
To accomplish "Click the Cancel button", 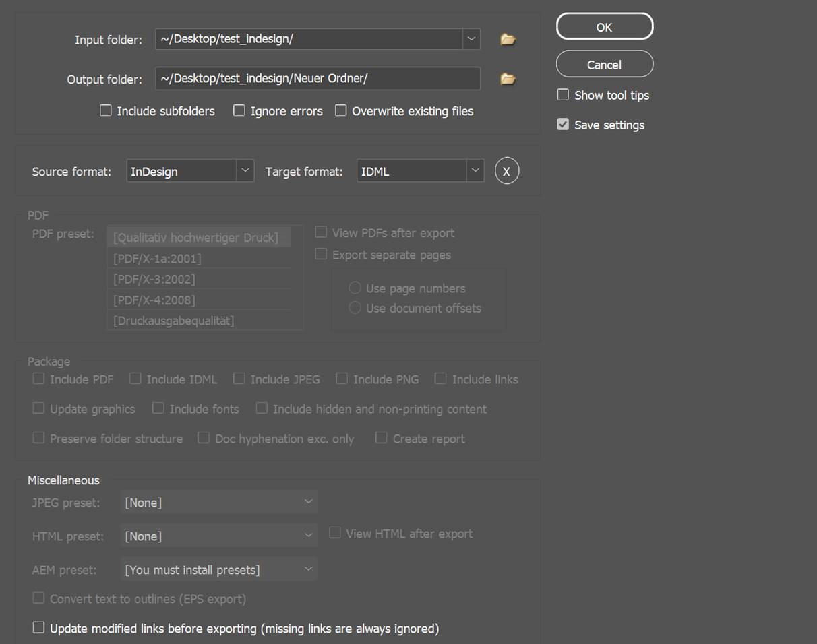I will [604, 65].
